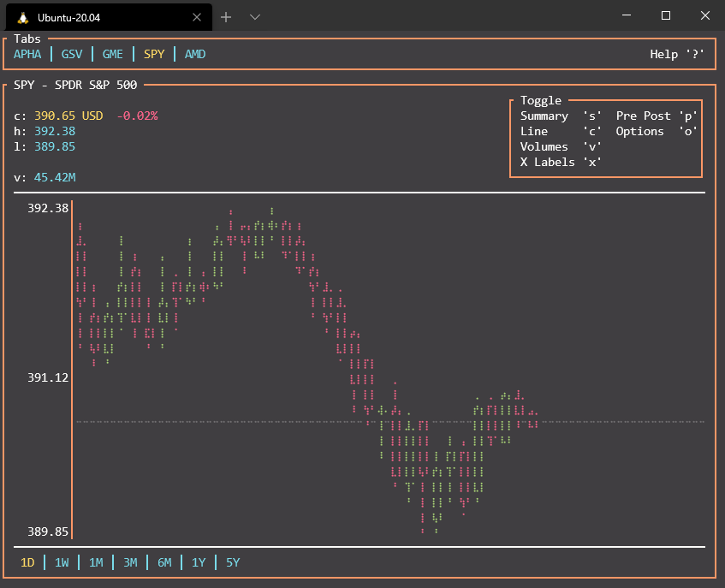The image size is (725, 588).
Task: Toggle X Labels 'x' option
Action: [561, 162]
